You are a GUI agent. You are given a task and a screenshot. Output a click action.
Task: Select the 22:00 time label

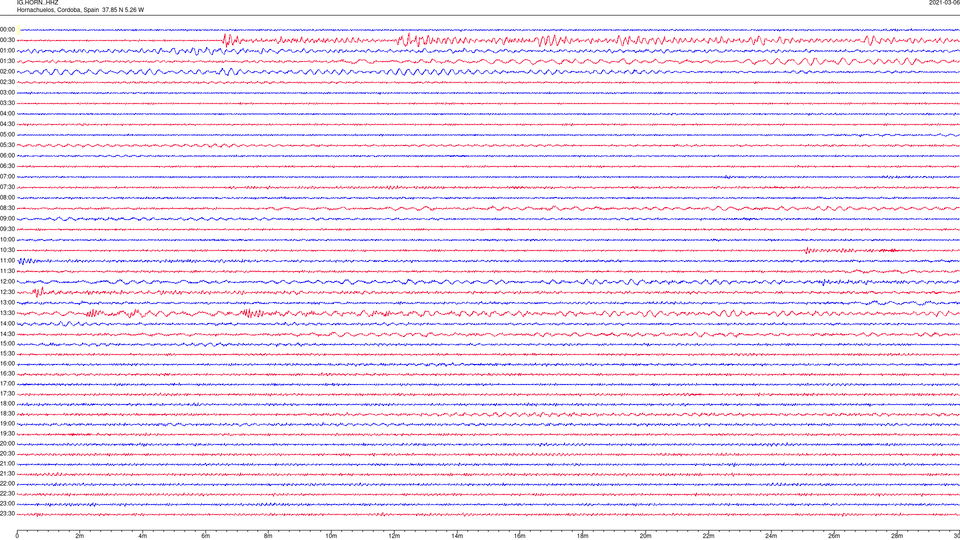click(7, 483)
